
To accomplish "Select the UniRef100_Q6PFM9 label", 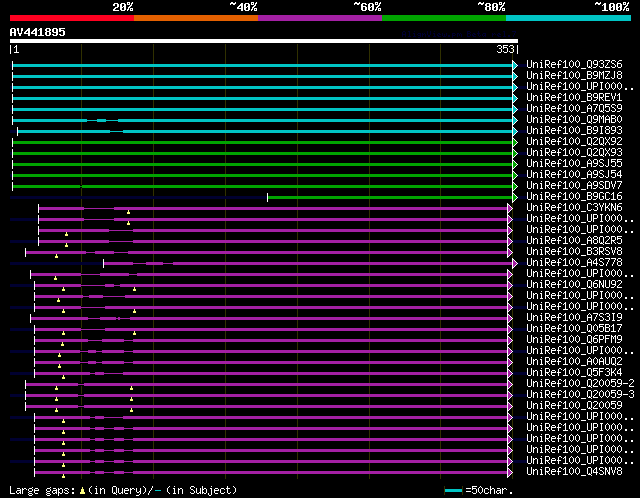I will pos(574,340).
